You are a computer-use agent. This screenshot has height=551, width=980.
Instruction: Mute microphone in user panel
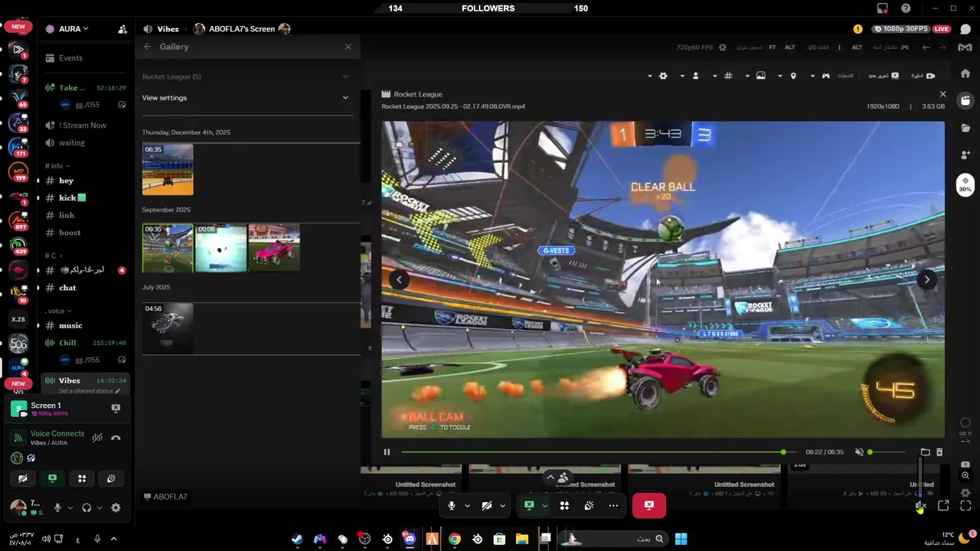(x=57, y=507)
